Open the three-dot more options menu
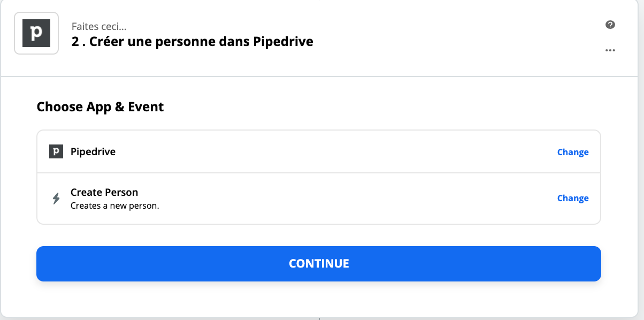 click(x=610, y=50)
